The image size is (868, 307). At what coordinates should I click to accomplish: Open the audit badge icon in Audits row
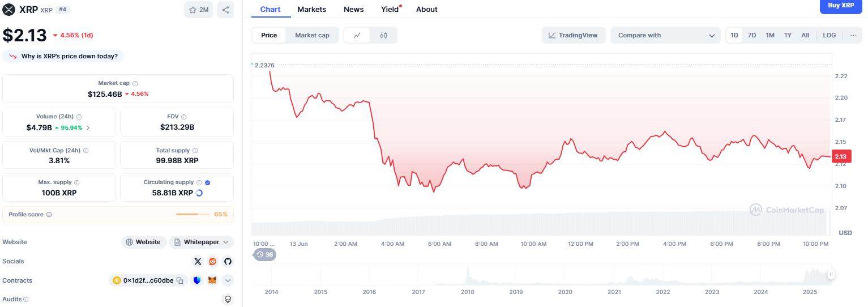228,299
